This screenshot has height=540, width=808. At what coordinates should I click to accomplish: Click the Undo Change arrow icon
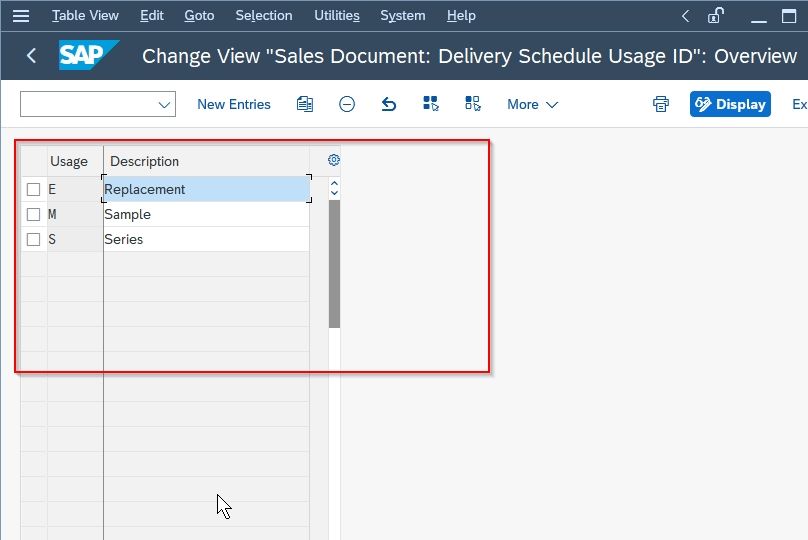pos(389,104)
